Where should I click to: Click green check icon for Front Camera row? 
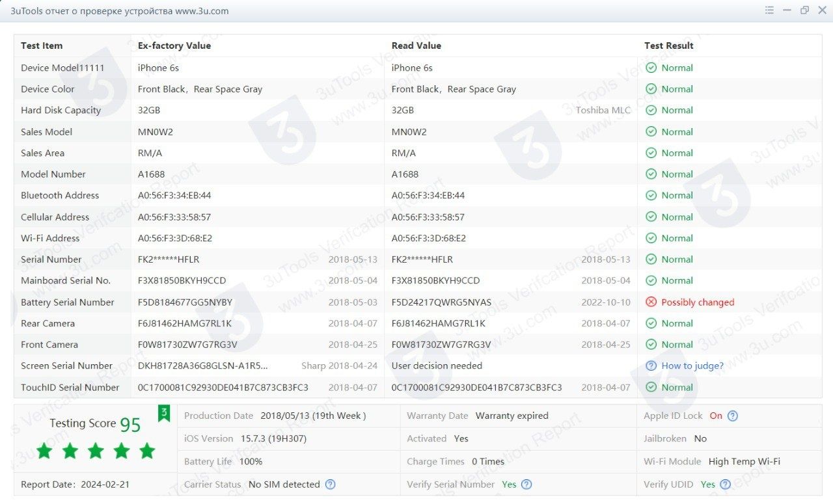click(x=651, y=345)
